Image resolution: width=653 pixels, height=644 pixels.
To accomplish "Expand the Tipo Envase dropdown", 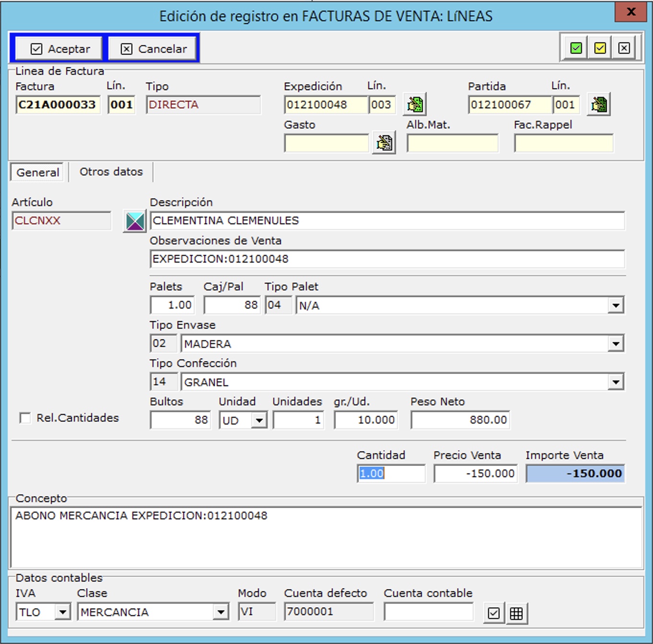I will tap(616, 344).
